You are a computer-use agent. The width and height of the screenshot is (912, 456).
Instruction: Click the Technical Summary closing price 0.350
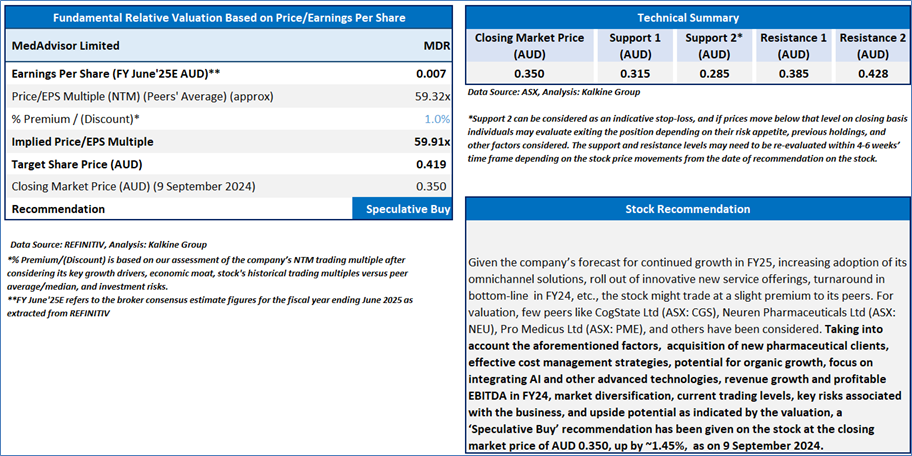530,74
